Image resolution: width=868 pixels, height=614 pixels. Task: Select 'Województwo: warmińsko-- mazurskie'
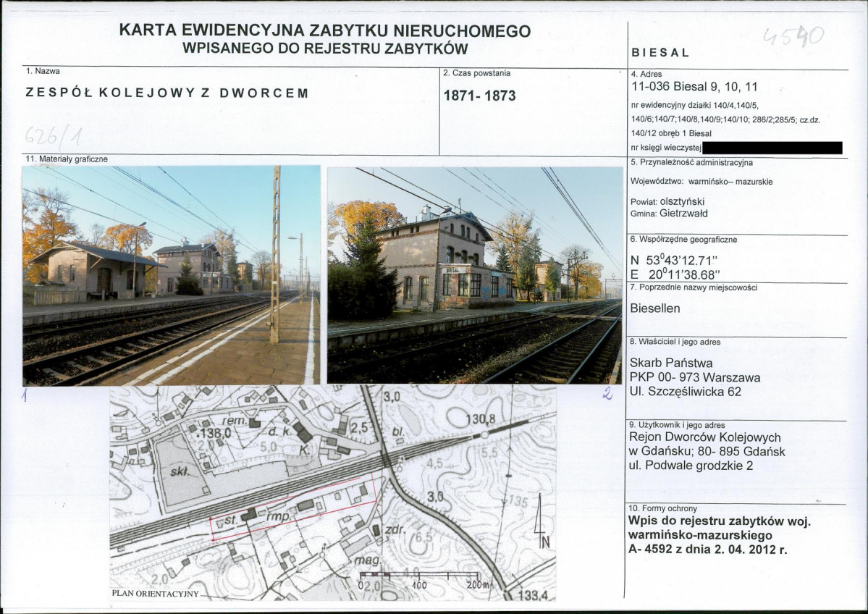[x=701, y=182]
